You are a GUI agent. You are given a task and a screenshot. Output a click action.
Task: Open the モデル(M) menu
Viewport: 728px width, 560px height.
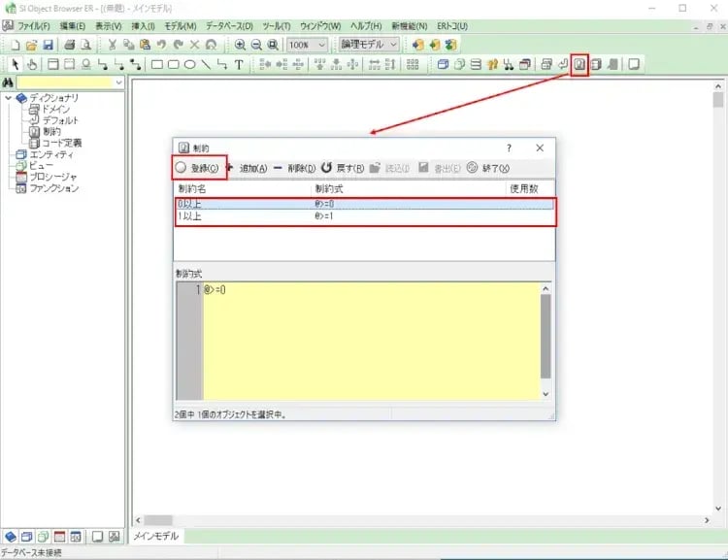click(x=179, y=25)
